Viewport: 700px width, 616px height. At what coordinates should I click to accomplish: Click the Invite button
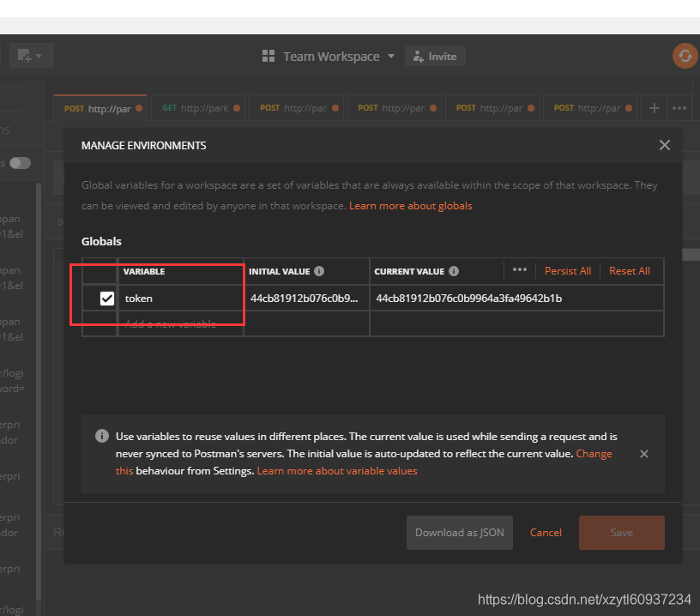(x=435, y=57)
